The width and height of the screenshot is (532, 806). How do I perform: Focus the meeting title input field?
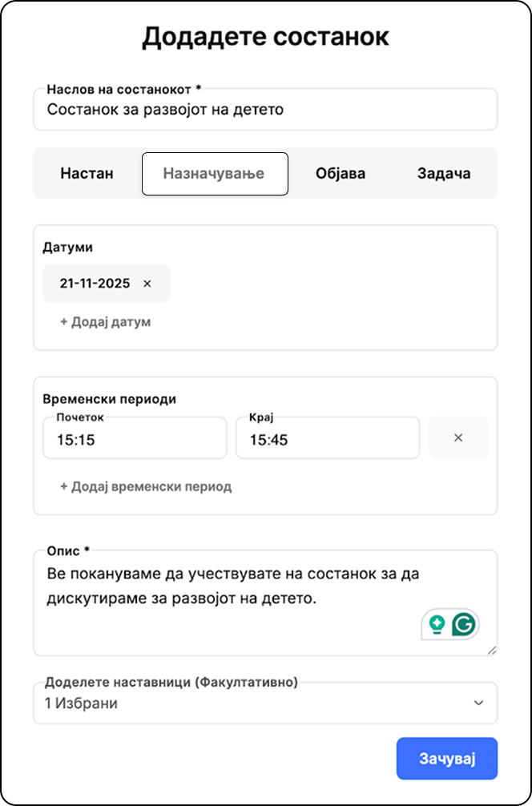[x=264, y=110]
